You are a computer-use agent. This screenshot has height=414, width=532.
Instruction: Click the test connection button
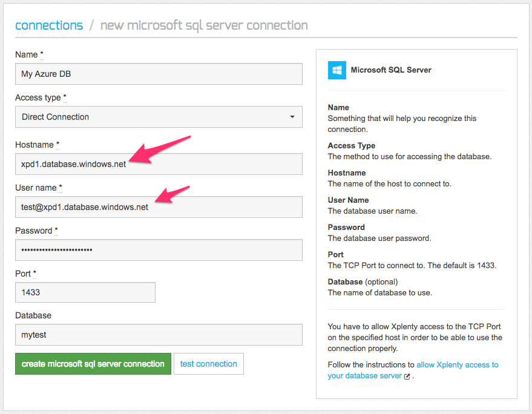[x=209, y=364]
